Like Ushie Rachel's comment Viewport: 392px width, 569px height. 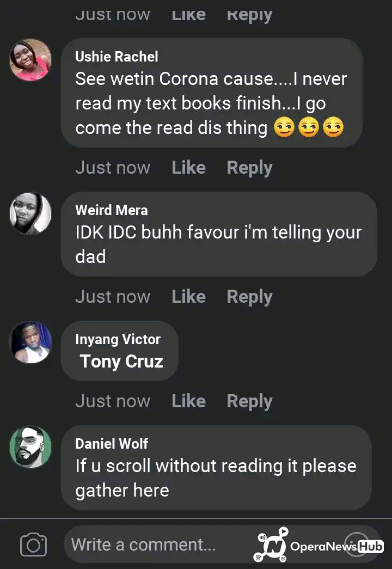click(x=189, y=168)
